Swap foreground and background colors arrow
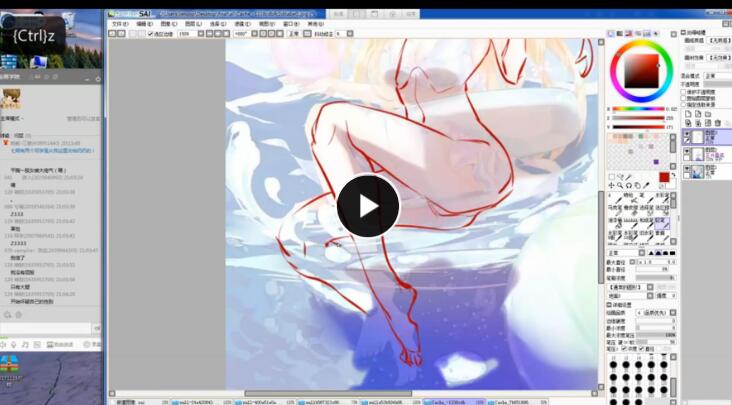 click(x=673, y=175)
